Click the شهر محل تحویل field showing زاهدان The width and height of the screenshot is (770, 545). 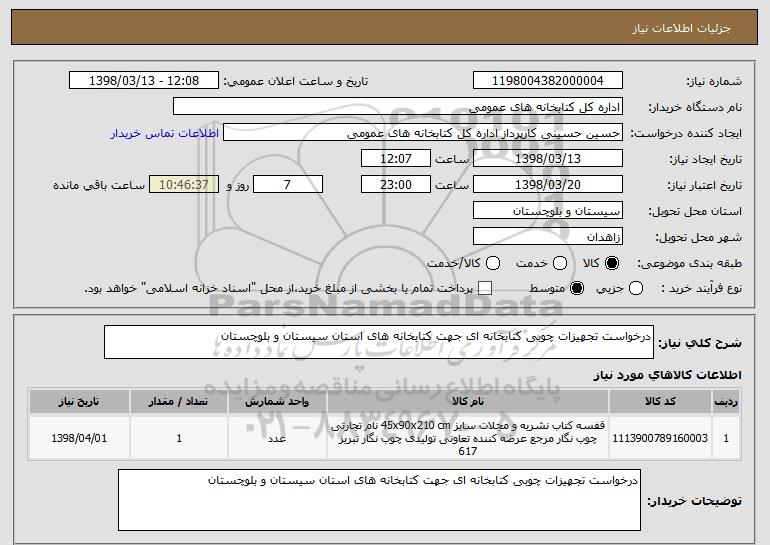[x=547, y=237]
